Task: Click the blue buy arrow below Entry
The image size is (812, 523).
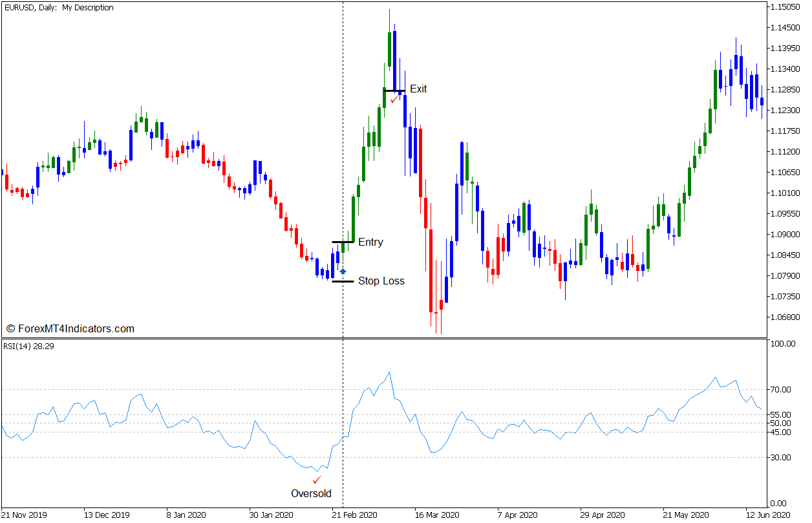Action: click(x=343, y=271)
